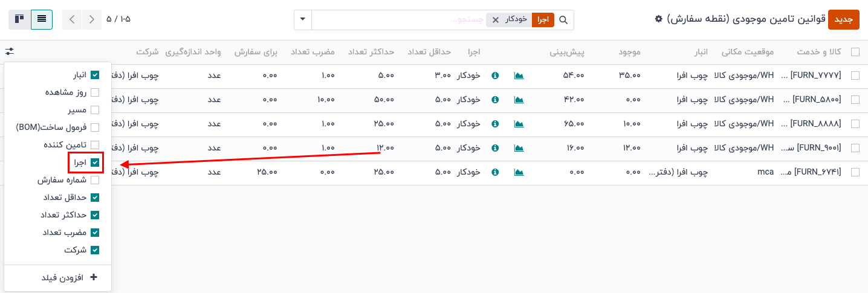
Task: Switch to kanban view
Action: click(19, 19)
